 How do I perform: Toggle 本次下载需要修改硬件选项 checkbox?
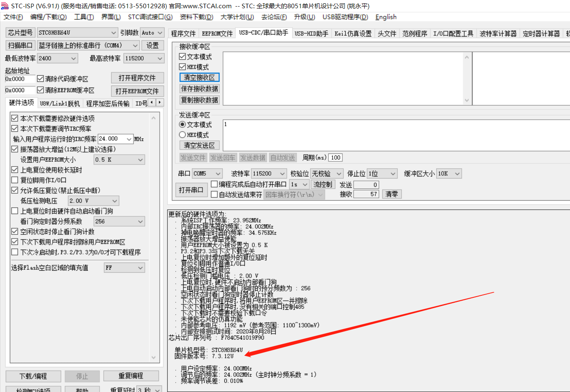15,118
